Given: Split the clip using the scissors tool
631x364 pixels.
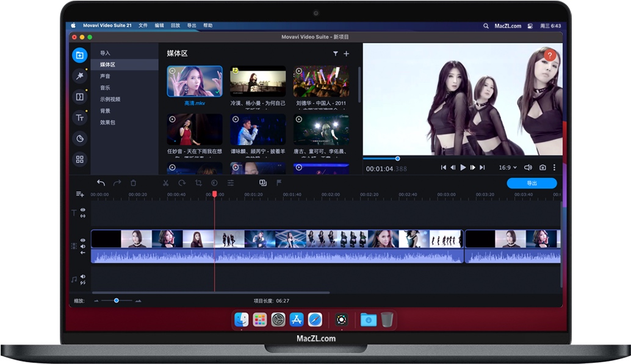Looking at the screenshot, I should pos(166,182).
